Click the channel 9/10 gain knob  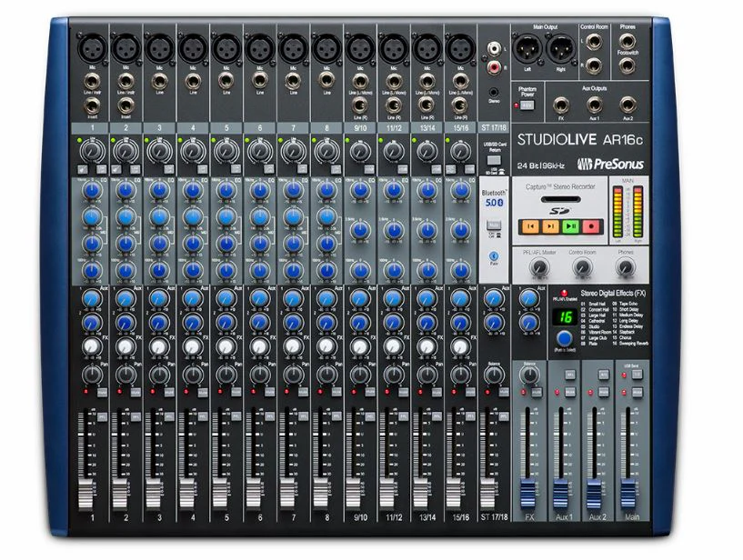(360, 151)
